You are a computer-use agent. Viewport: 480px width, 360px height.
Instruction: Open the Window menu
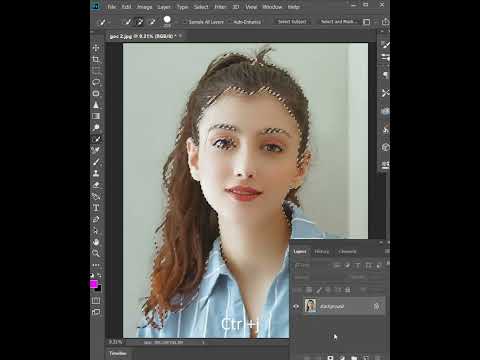tap(272, 7)
